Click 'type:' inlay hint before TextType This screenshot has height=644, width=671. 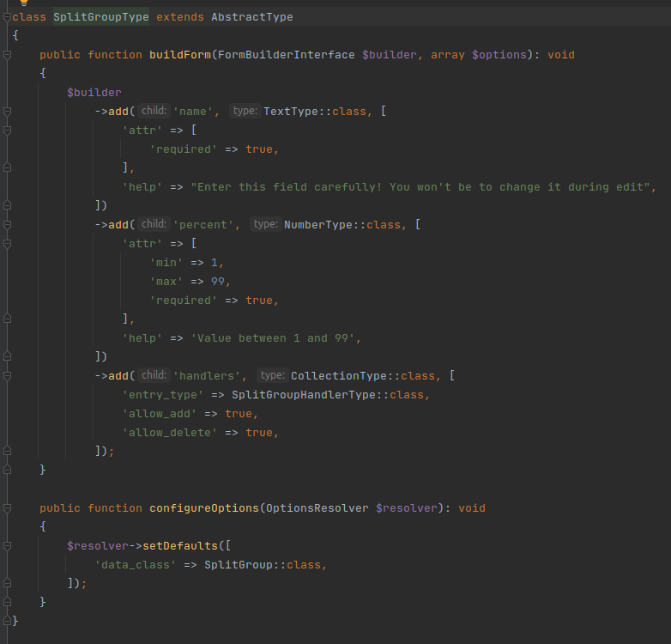245,111
